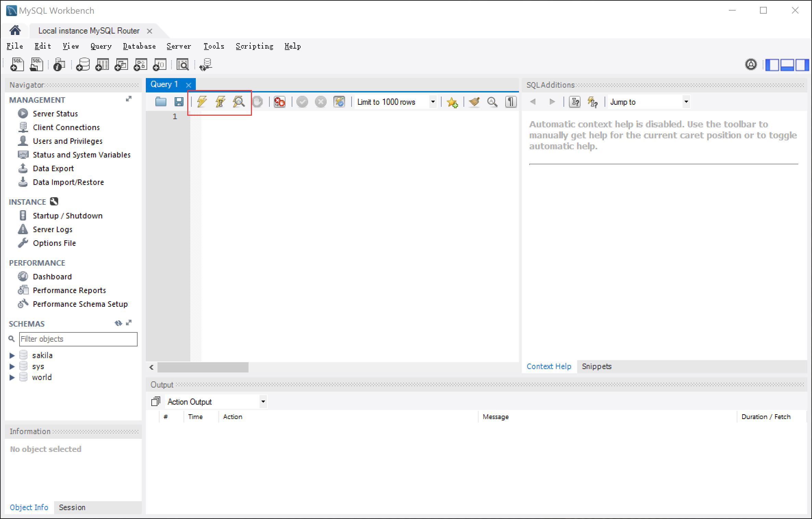Screen dimensions: 812x519
Task: Beautify query with broom icon
Action: pyautogui.click(x=474, y=102)
